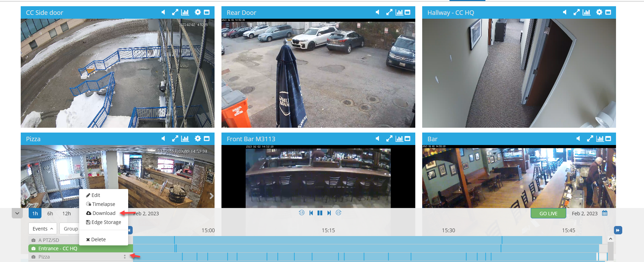Mute audio on CC Side door camera
The width and height of the screenshot is (644, 262).
click(x=163, y=12)
